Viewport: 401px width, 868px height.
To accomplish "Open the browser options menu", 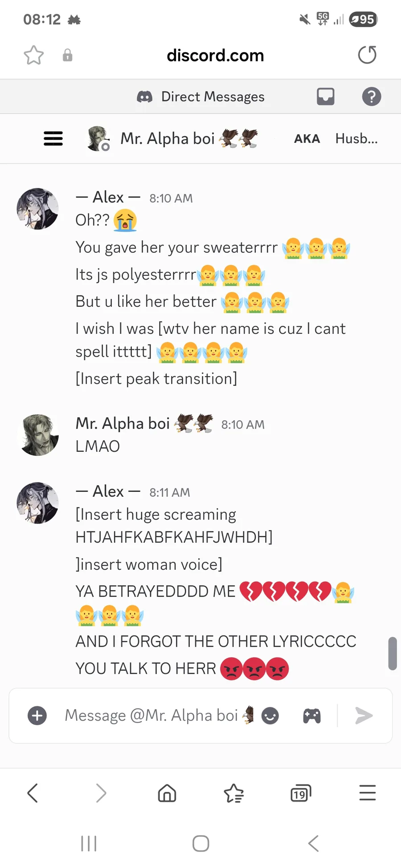I will 368,793.
